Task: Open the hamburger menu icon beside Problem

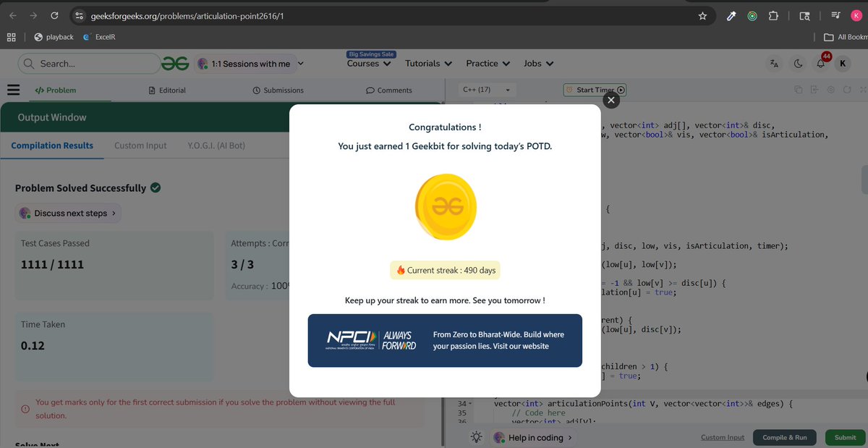Action: coord(13,90)
